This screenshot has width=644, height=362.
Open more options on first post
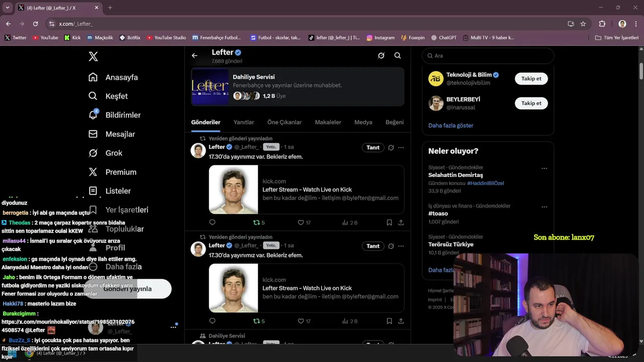pos(401,147)
